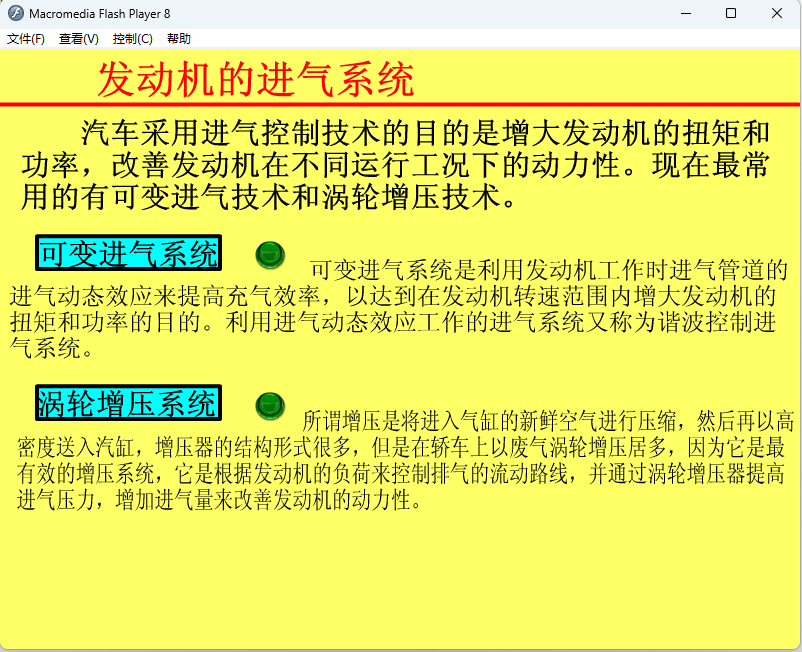Click the 涡轮增压系统 button

pos(128,403)
